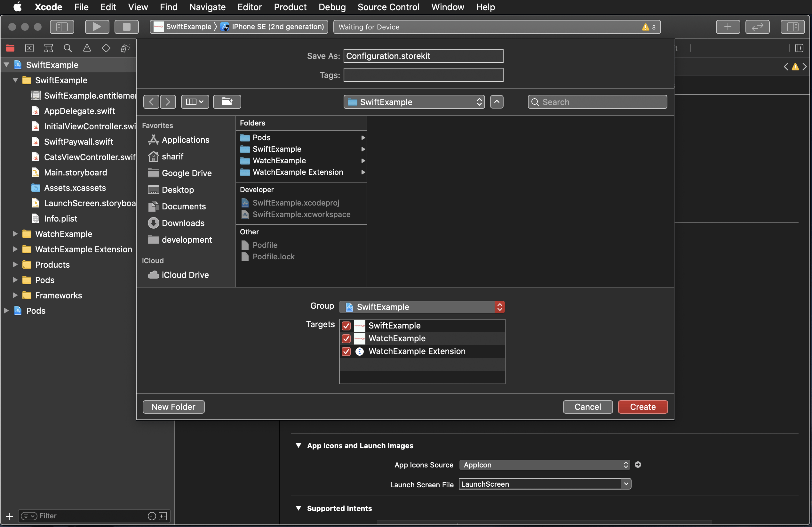
Task: Click the warnings badge showing 8
Action: (648, 27)
